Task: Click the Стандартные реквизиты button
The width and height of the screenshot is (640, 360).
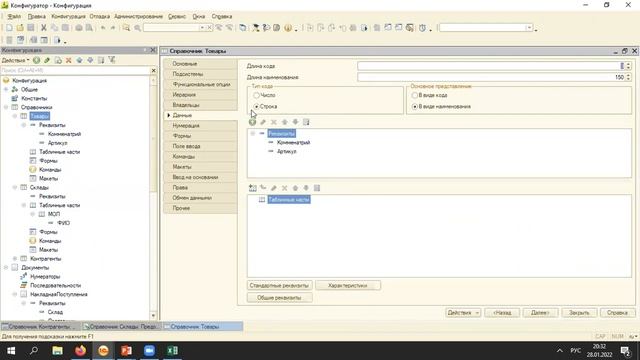Action: (280, 286)
